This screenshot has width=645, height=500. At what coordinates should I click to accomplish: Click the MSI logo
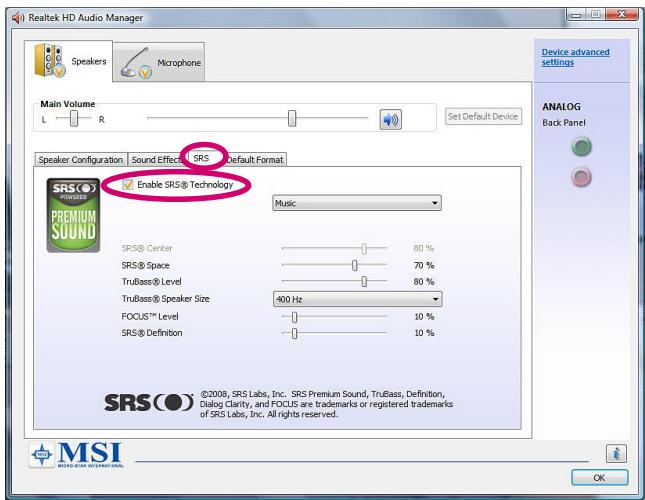(77, 455)
